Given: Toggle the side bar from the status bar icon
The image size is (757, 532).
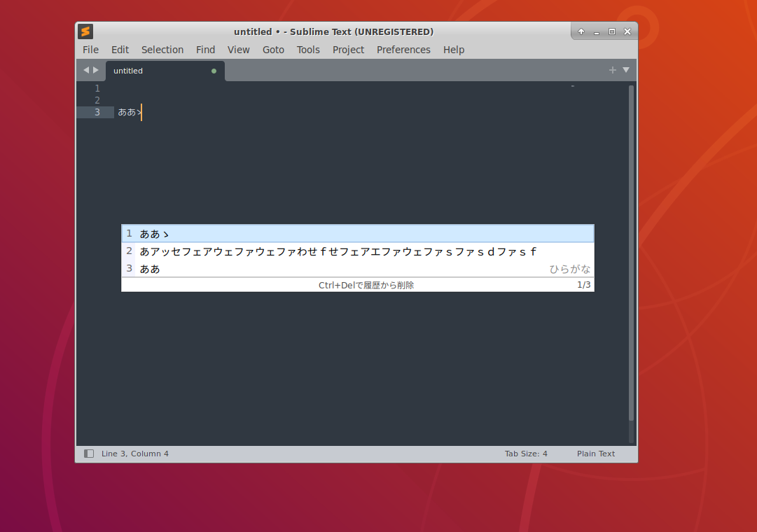Looking at the screenshot, I should pos(89,454).
